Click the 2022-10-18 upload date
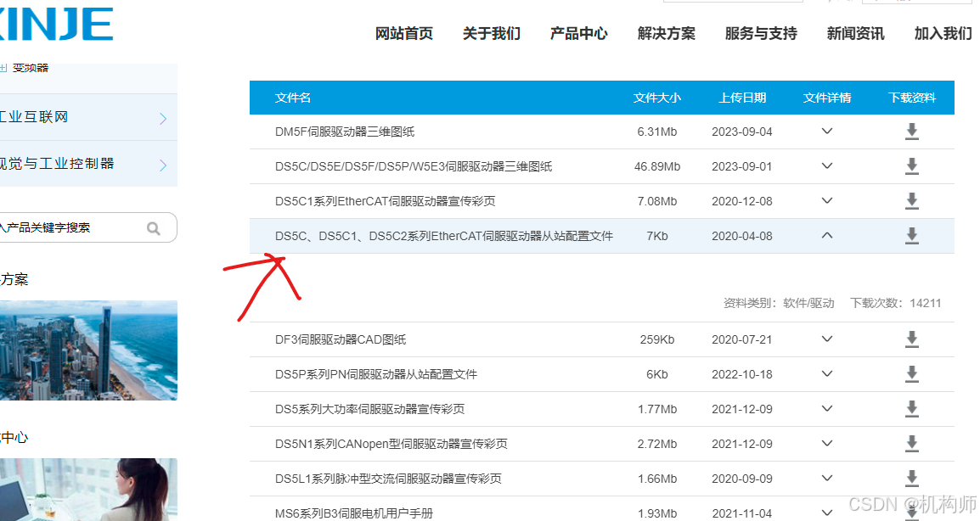The width and height of the screenshot is (980, 521). (742, 374)
